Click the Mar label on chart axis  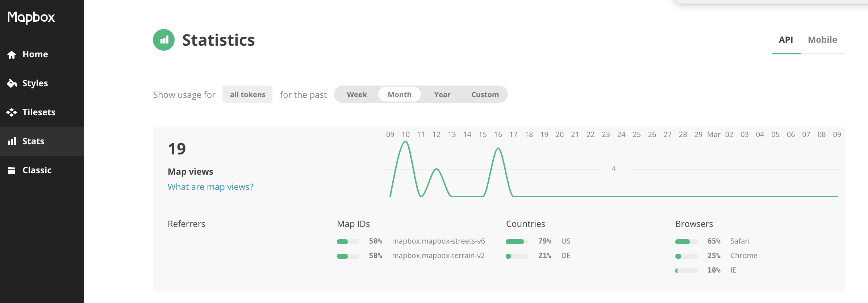pyautogui.click(x=714, y=134)
